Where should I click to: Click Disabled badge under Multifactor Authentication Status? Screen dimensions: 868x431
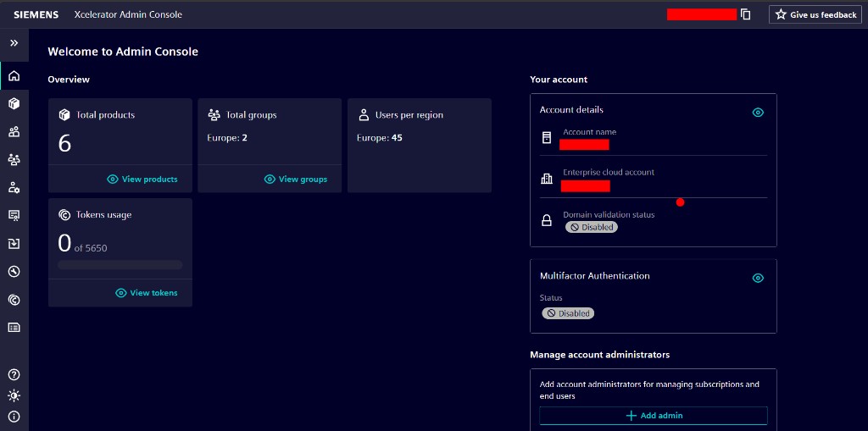pos(568,313)
